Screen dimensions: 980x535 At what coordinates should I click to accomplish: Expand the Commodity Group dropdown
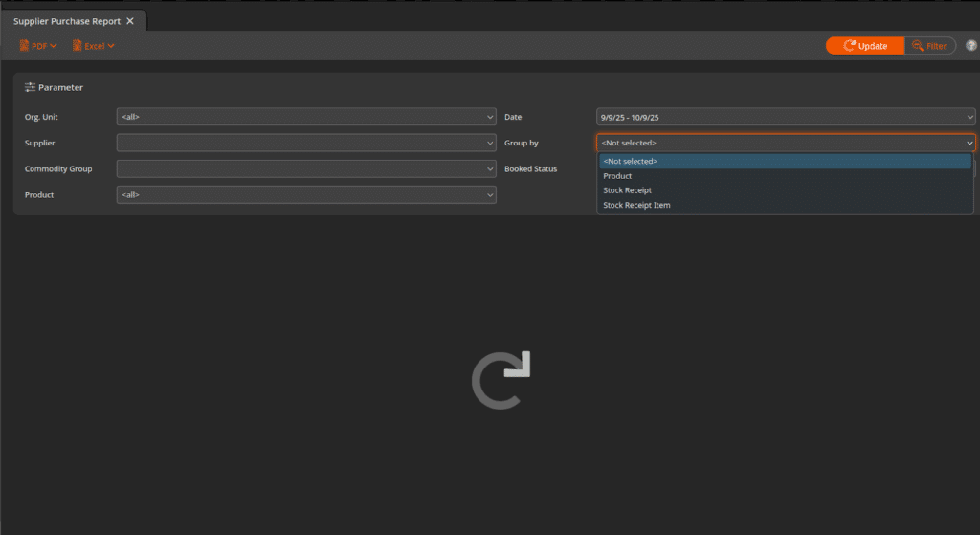click(x=306, y=168)
